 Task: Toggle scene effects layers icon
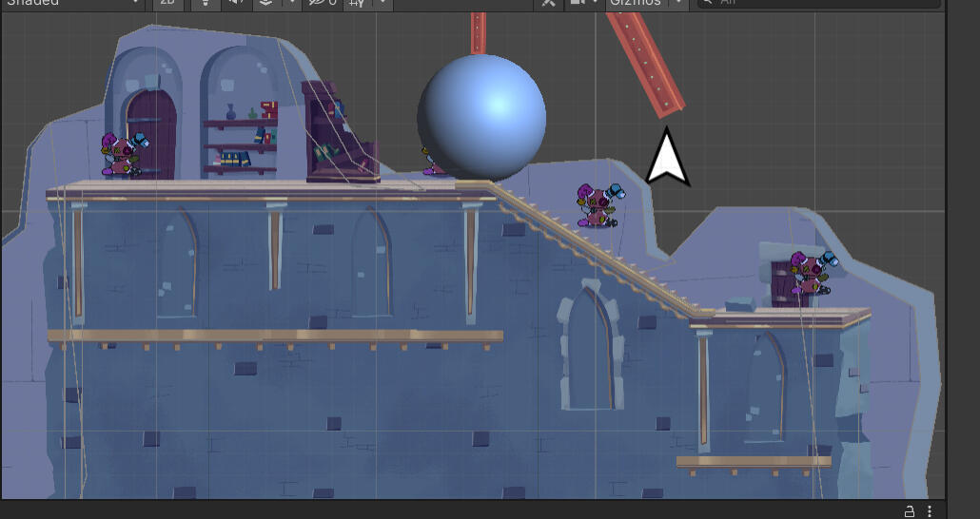click(x=265, y=3)
